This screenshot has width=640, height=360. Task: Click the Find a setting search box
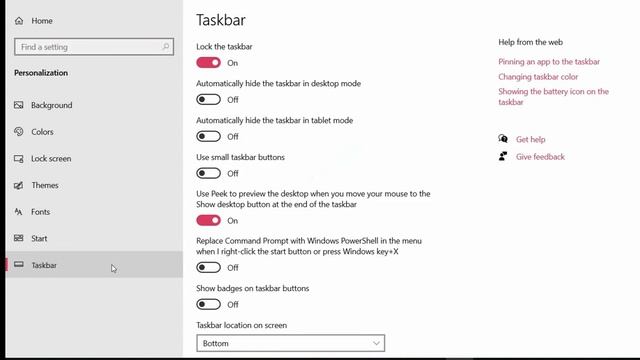[x=94, y=47]
